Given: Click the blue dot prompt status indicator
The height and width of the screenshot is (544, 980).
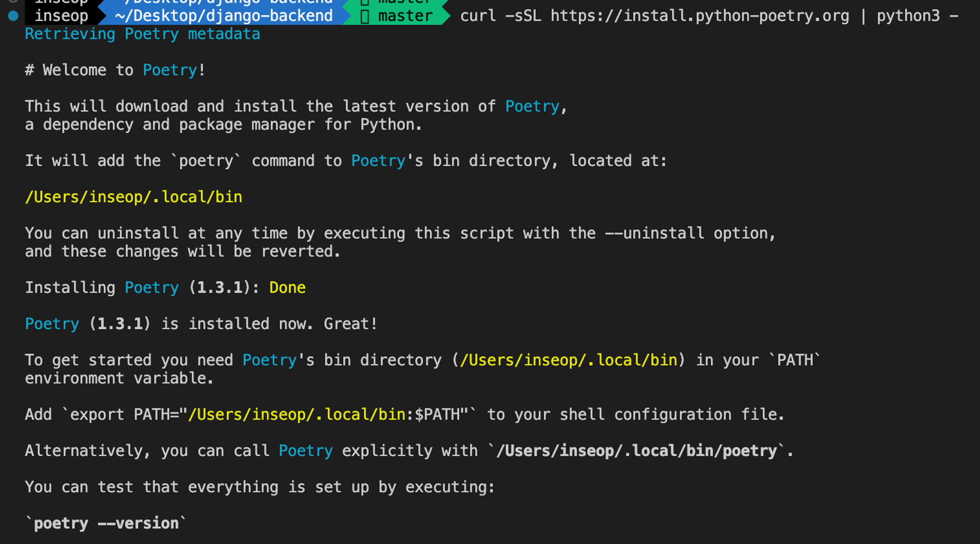Looking at the screenshot, I should 13,16.
